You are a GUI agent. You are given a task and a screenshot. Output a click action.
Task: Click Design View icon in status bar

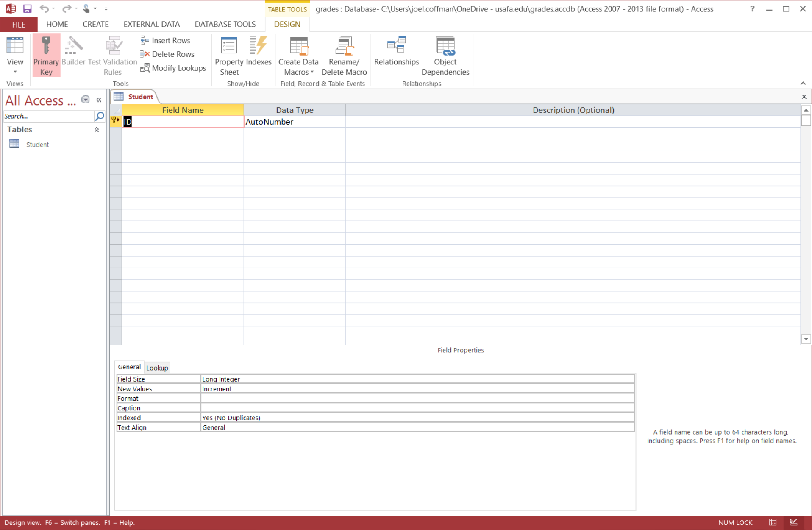[794, 522]
